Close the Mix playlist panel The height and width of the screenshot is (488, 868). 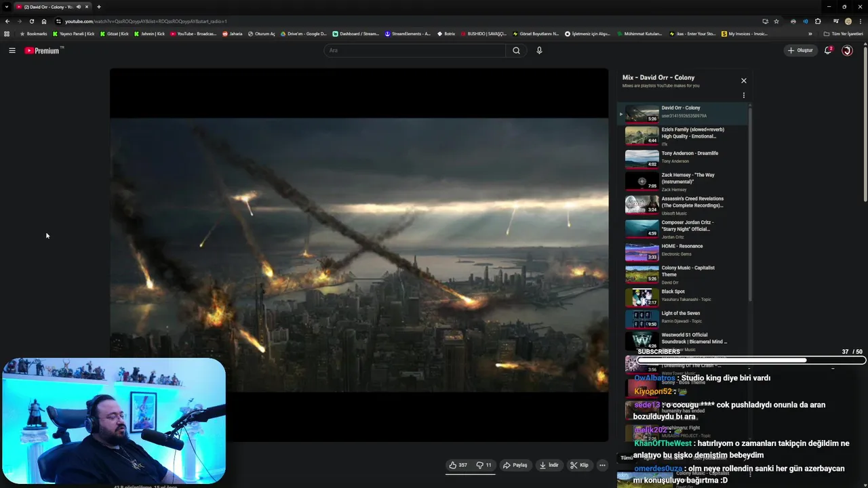click(x=743, y=81)
